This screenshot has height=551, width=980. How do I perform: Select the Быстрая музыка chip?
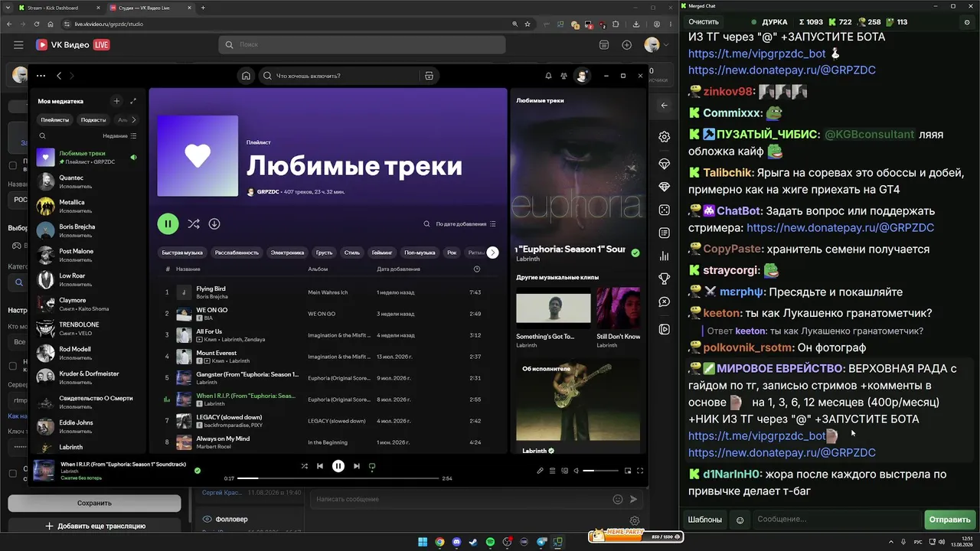(182, 253)
